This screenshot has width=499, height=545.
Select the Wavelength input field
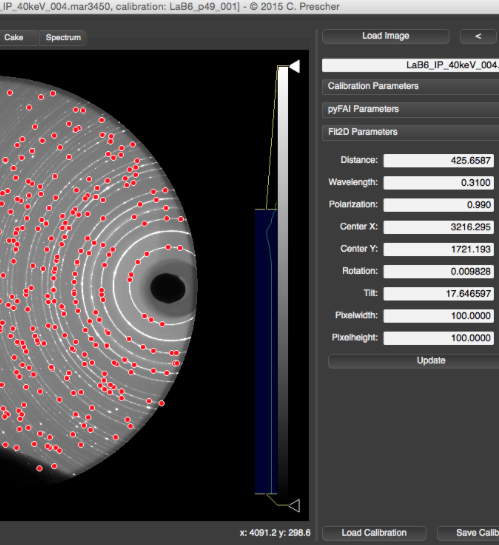pos(439,183)
